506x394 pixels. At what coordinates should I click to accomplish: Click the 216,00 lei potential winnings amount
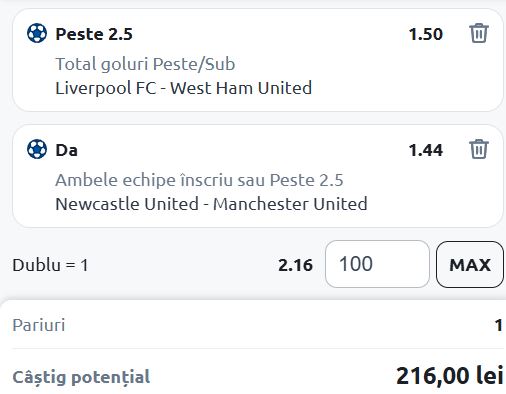(449, 376)
